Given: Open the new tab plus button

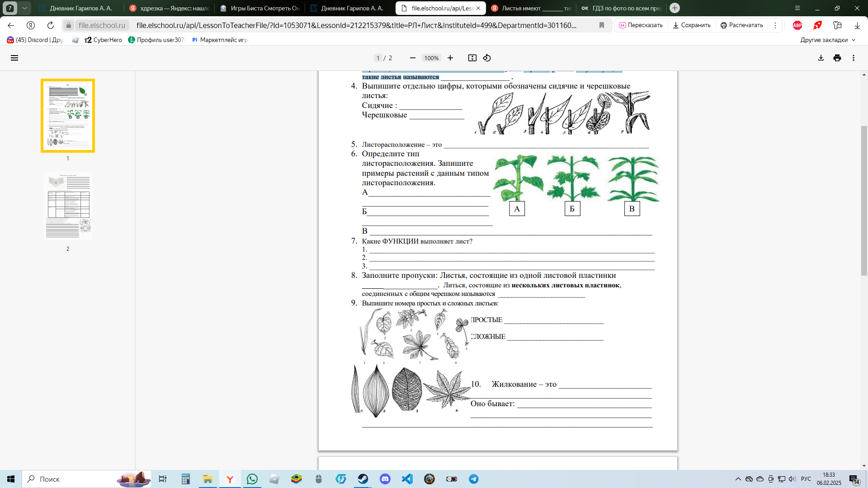Looking at the screenshot, I should (x=675, y=8).
